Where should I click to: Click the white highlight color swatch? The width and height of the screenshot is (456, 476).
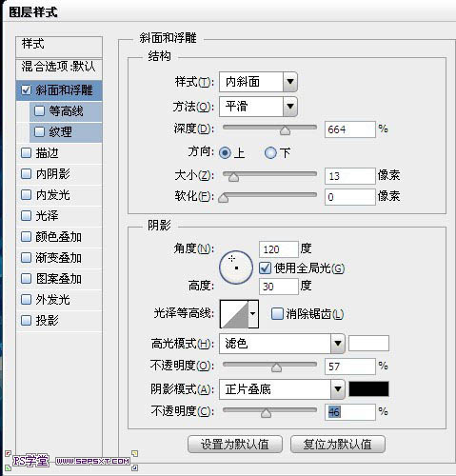tap(368, 344)
